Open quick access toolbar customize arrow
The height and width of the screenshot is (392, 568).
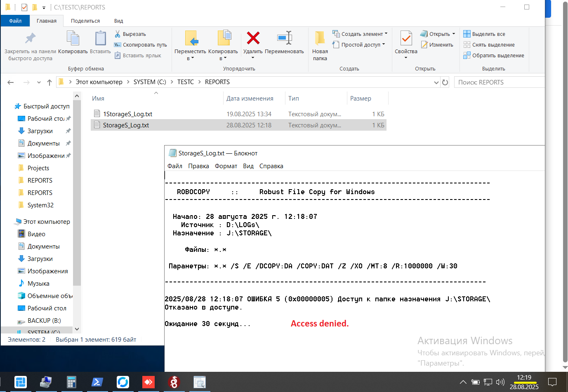pyautogui.click(x=44, y=7)
